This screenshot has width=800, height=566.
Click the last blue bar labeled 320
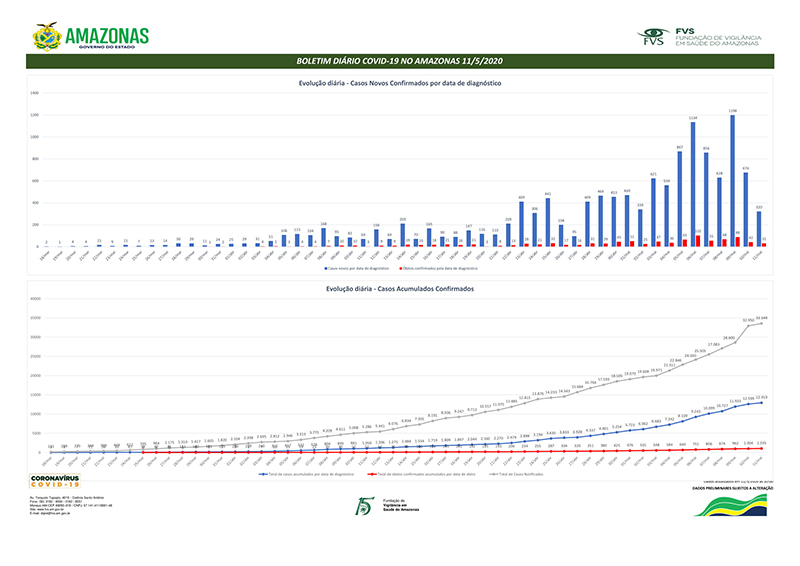[x=760, y=228]
